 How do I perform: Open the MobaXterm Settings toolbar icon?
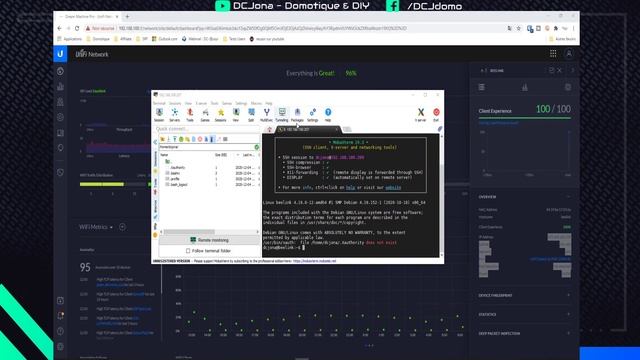coord(313,115)
